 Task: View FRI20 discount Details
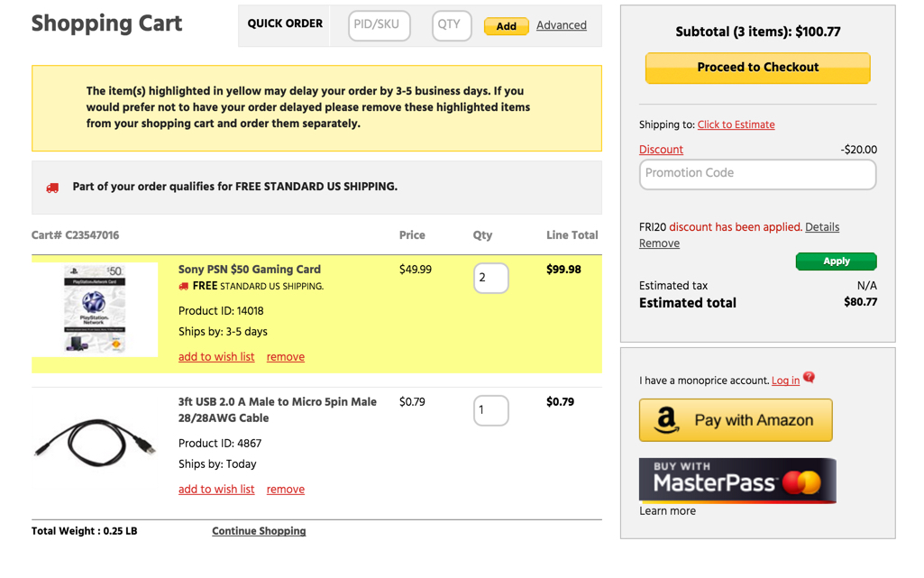(822, 227)
